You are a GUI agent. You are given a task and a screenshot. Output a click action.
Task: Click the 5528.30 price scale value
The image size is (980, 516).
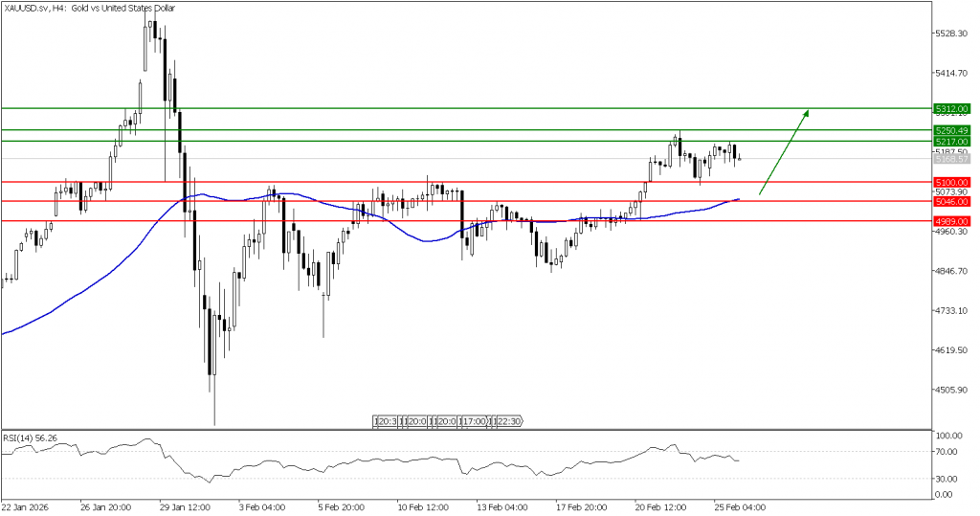click(x=951, y=34)
